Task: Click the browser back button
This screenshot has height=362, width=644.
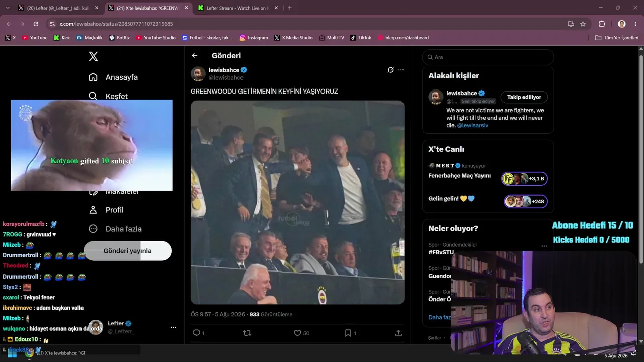Action: (9, 24)
